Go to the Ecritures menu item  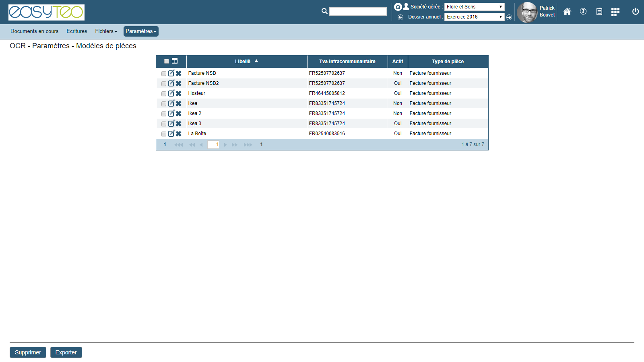point(76,31)
